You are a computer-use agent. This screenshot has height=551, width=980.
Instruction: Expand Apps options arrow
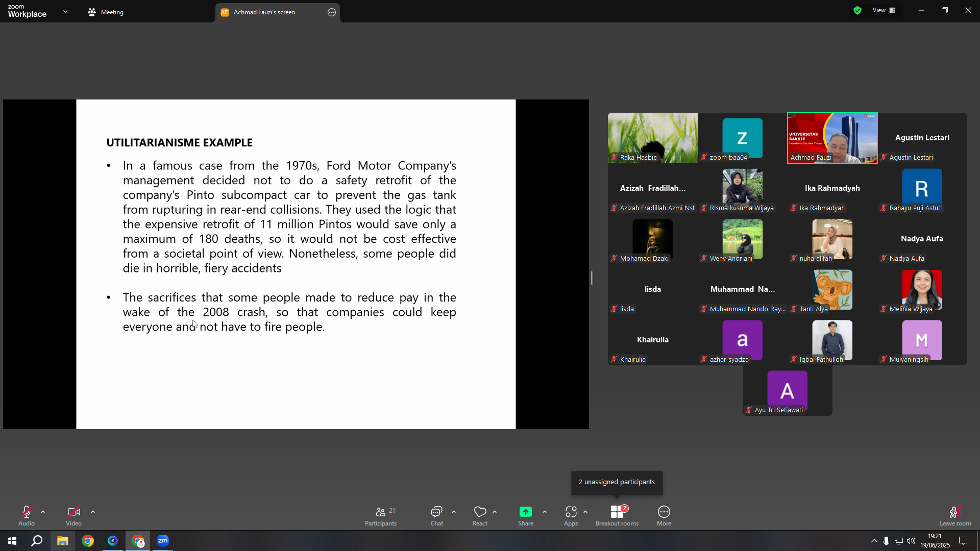pos(585,512)
